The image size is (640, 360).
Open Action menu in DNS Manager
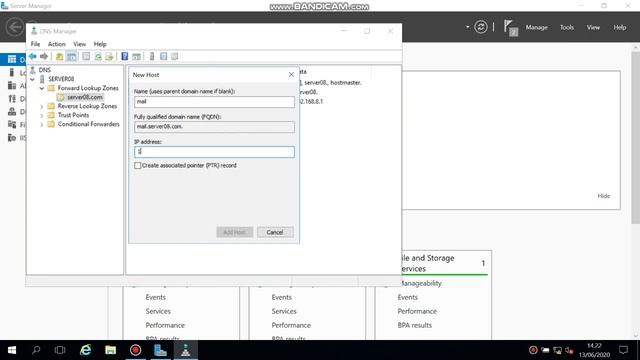[x=56, y=44]
